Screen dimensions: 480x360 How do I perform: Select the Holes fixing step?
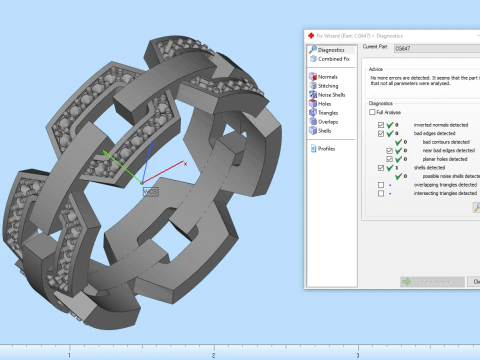(320, 104)
